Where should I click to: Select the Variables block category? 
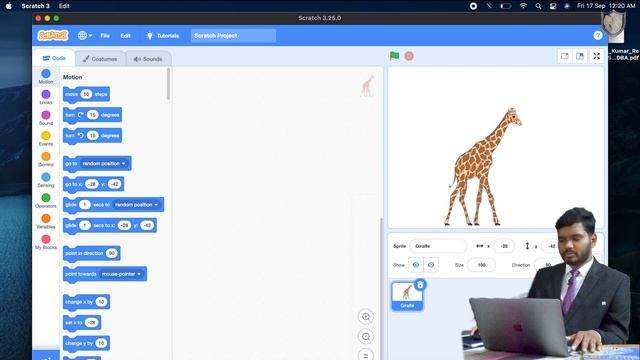[x=46, y=222]
